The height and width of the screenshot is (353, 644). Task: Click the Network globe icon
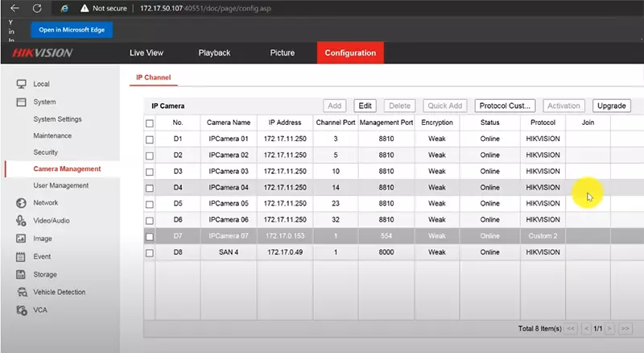click(22, 203)
